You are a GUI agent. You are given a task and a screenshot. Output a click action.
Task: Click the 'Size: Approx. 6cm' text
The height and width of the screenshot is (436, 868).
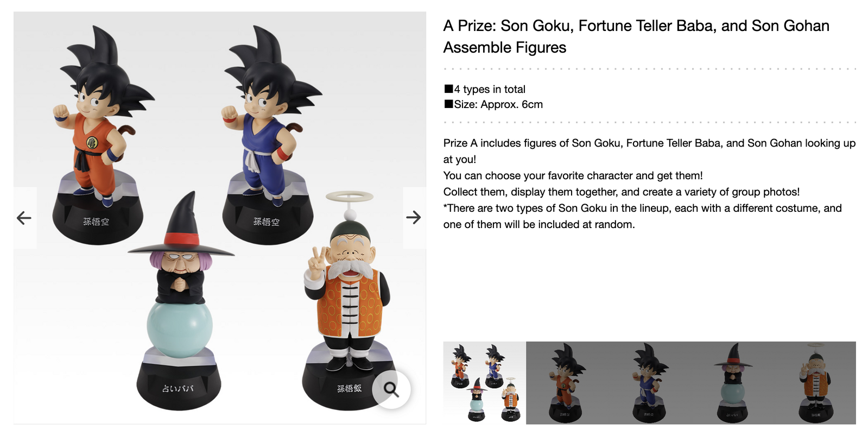tap(498, 104)
